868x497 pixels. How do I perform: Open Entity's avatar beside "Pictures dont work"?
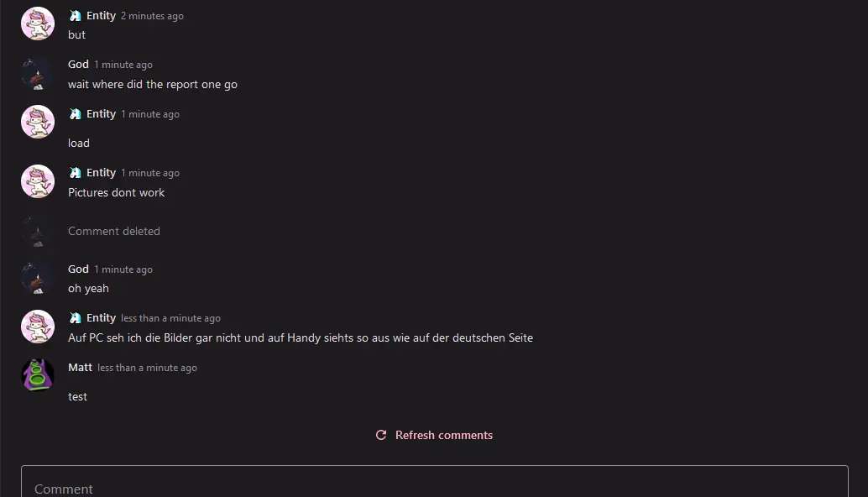(38, 180)
